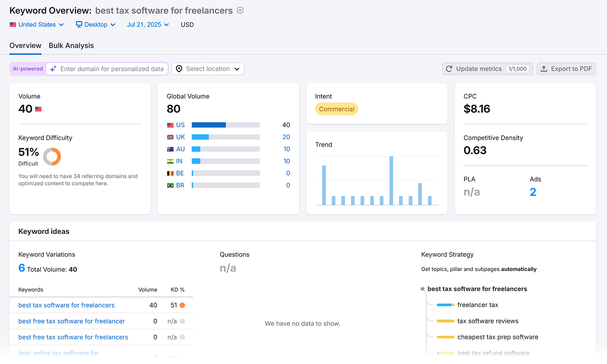Click the AI sparkle icon in domain field

pos(53,69)
